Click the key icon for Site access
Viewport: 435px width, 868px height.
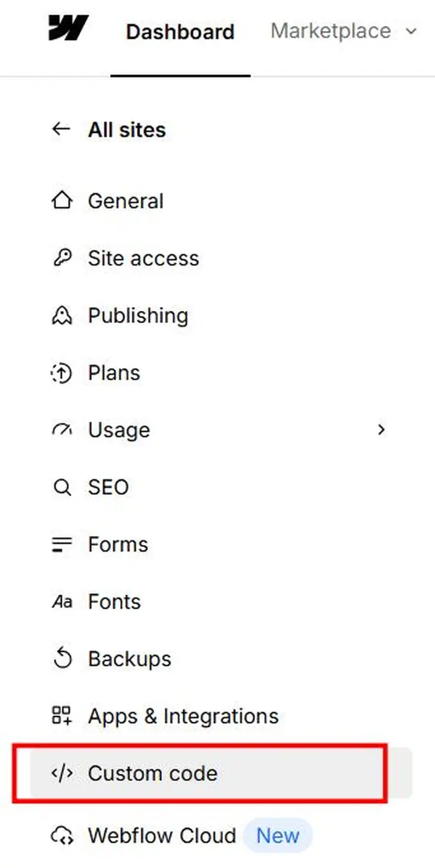[x=62, y=258]
